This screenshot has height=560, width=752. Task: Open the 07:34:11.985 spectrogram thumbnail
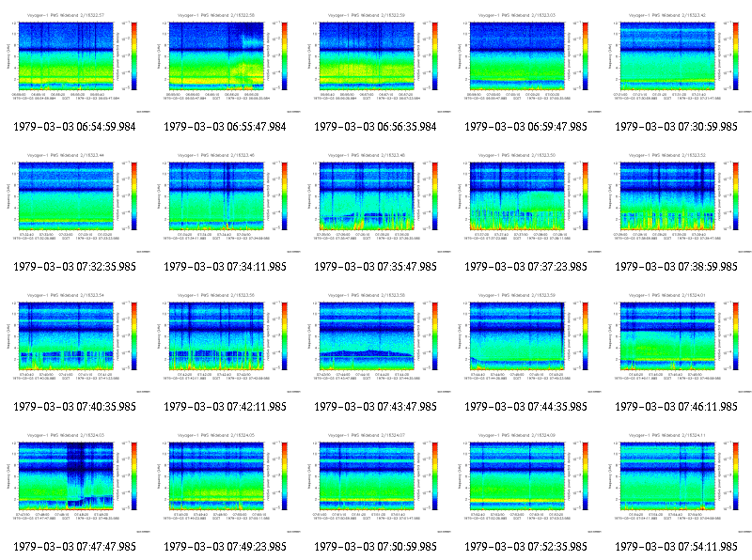(x=226, y=202)
